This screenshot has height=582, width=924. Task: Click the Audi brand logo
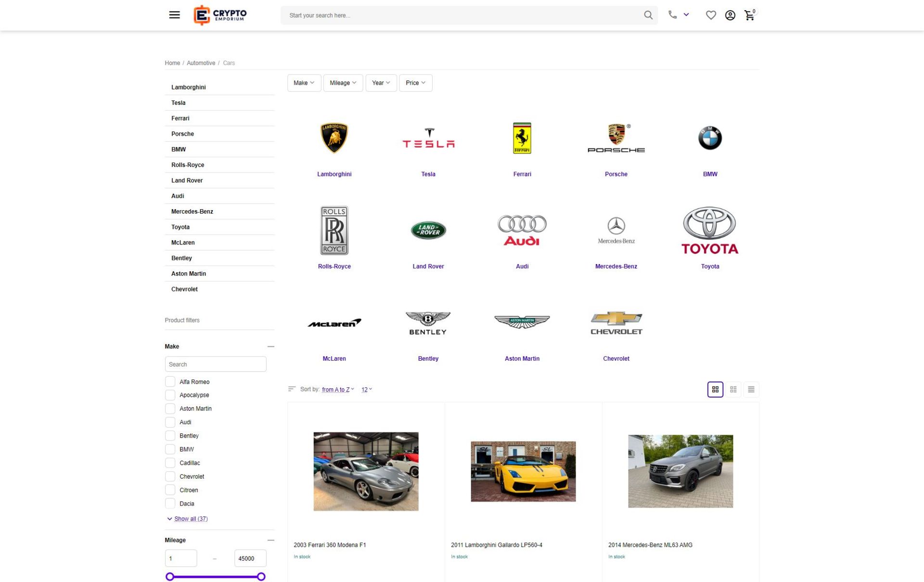pyautogui.click(x=522, y=230)
